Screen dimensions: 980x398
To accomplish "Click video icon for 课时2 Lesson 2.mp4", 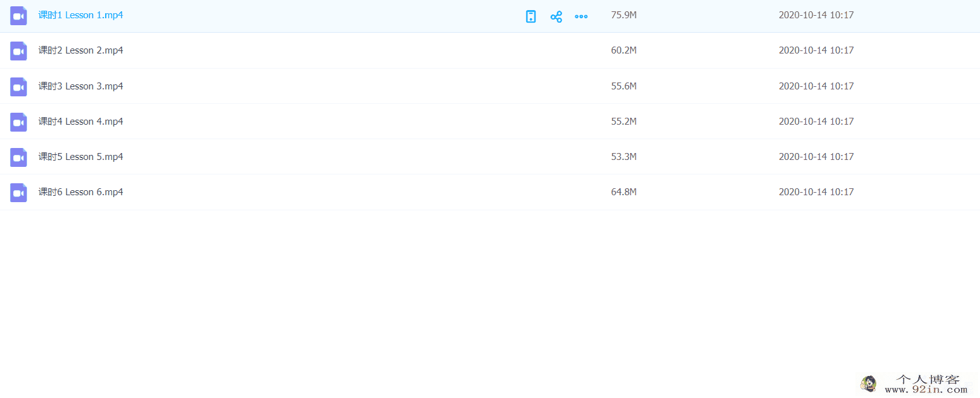I will point(18,51).
